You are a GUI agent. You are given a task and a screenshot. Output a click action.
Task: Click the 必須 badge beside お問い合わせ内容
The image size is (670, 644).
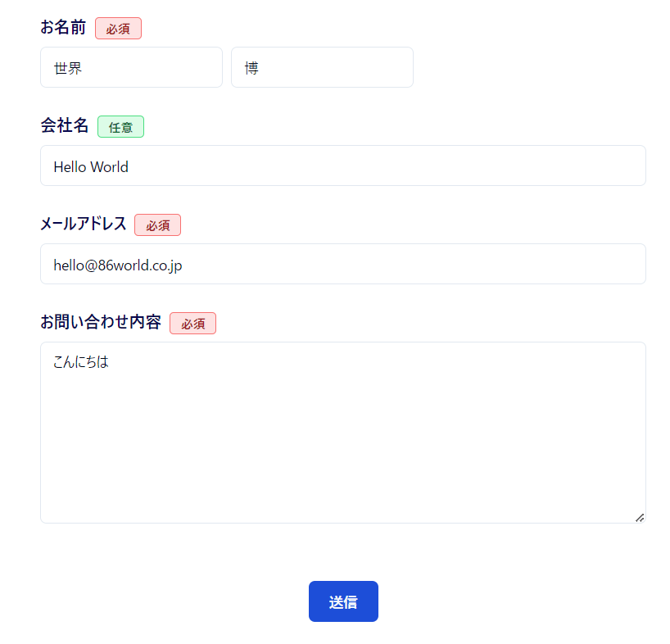pos(192,324)
